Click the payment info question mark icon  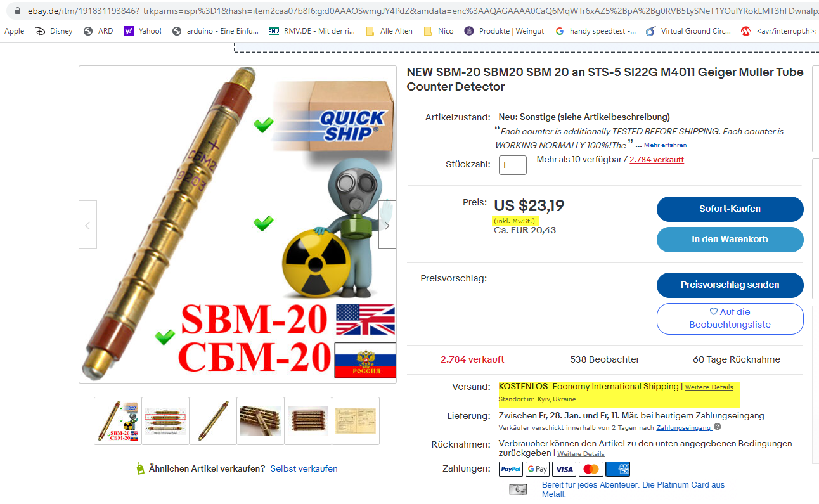[718, 427]
